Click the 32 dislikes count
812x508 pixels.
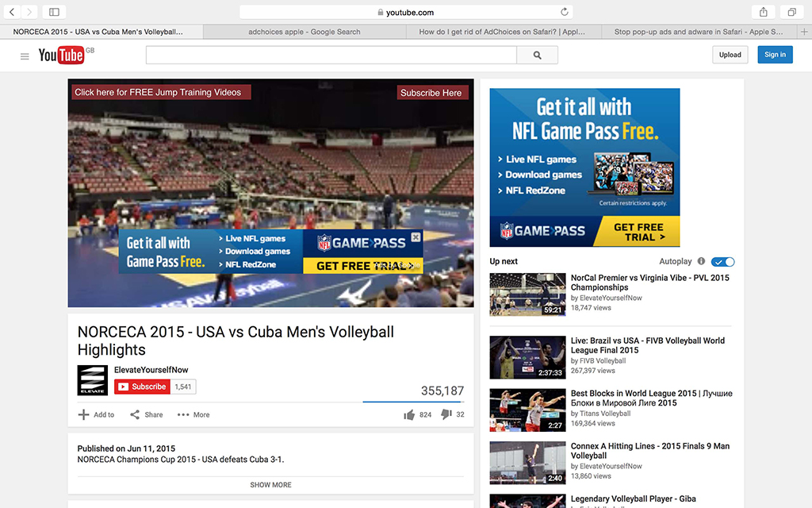click(x=461, y=414)
